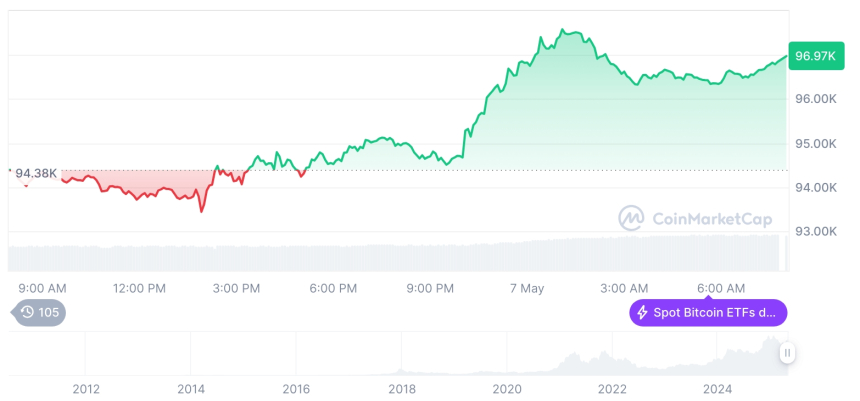Jump to 2012 on the overview timeline
The height and width of the screenshot is (401, 860).
tap(86, 388)
